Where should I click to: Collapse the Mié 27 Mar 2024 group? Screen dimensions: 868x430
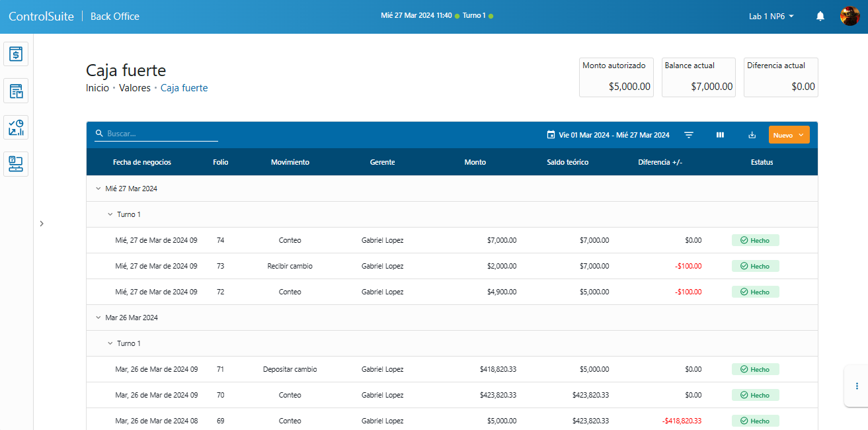[x=99, y=189]
